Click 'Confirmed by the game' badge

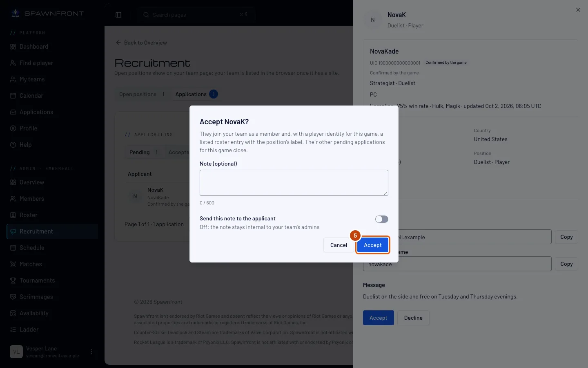tap(446, 63)
